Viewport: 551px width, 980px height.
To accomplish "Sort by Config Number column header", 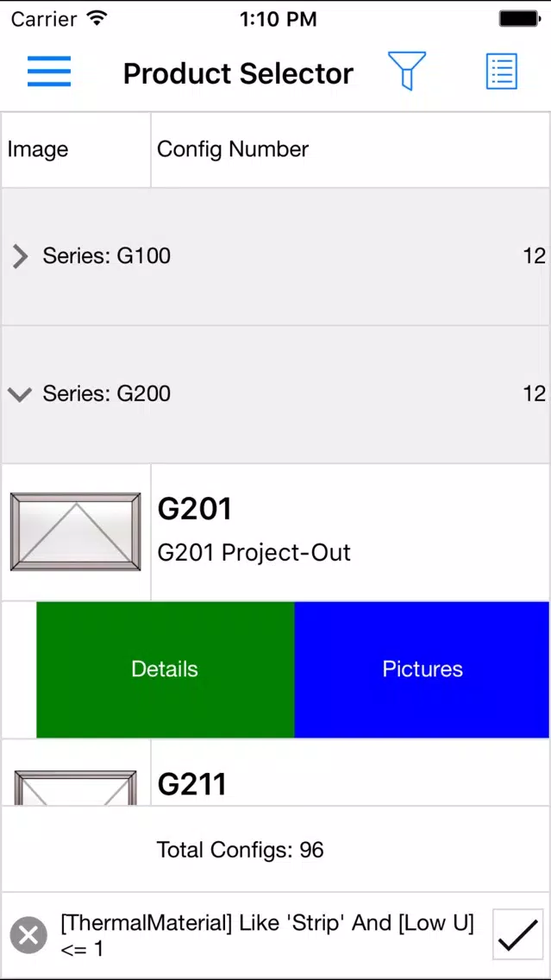I will coord(233,149).
